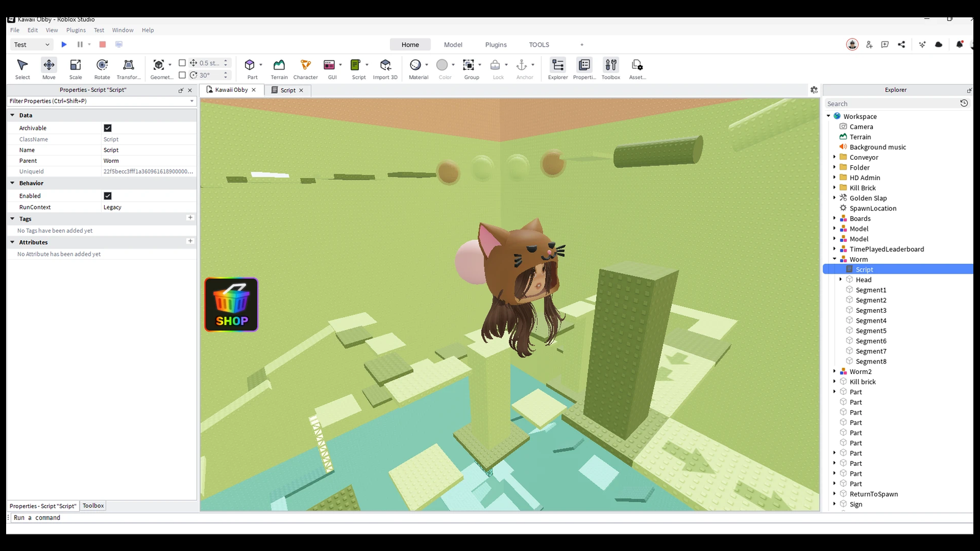Open the Character tool
The image size is (980, 551).
(306, 68)
